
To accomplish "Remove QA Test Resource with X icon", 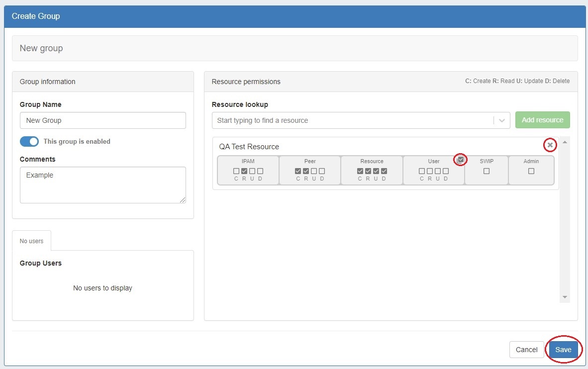I will (550, 145).
